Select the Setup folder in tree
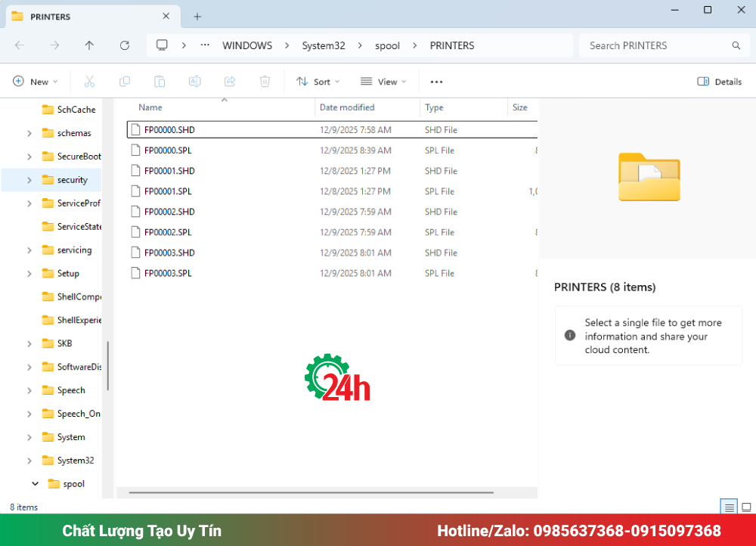The height and width of the screenshot is (546, 756). [x=68, y=274]
